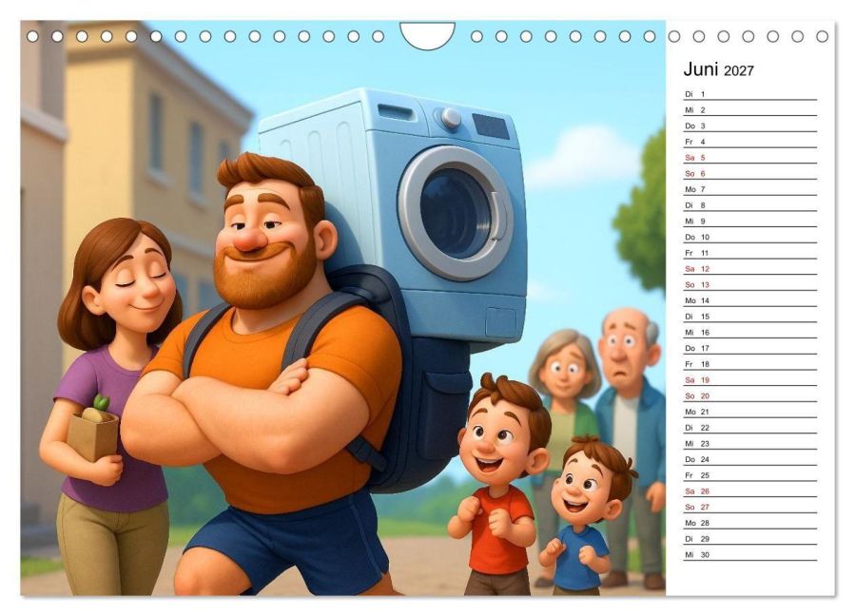Choose the red "Sa 12" date
This screenshot has height=616, width=855.
click(x=750, y=269)
